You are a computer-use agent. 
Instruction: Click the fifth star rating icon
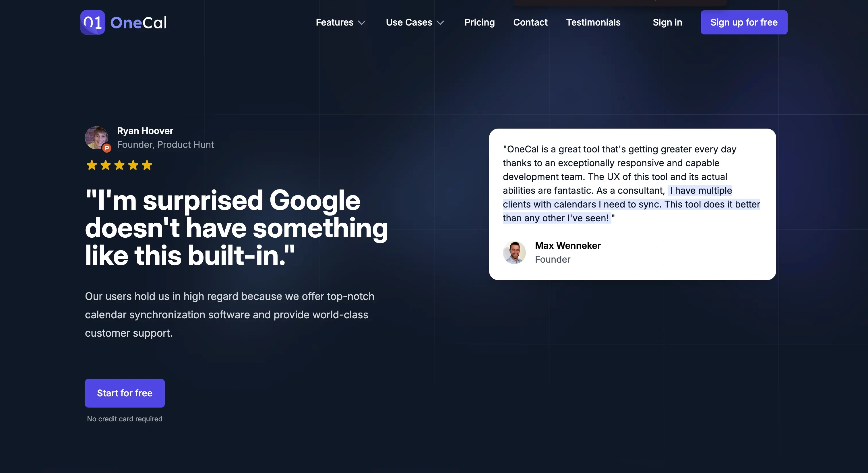tap(147, 165)
